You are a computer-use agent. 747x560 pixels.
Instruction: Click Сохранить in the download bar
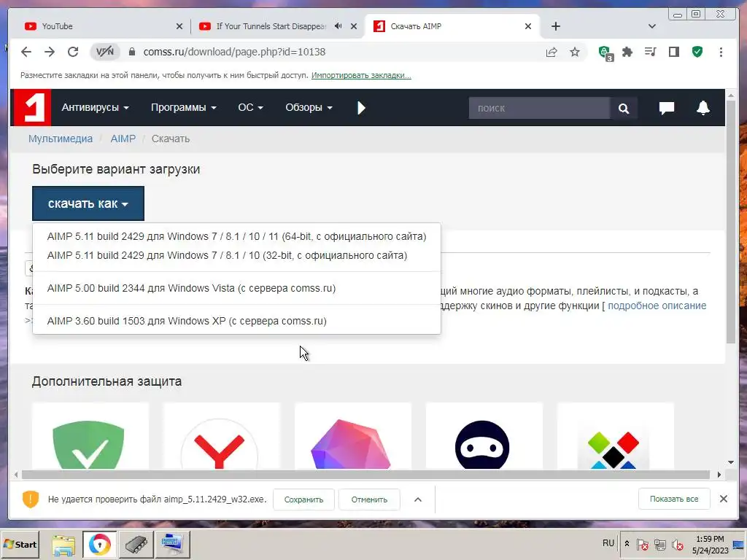(303, 499)
